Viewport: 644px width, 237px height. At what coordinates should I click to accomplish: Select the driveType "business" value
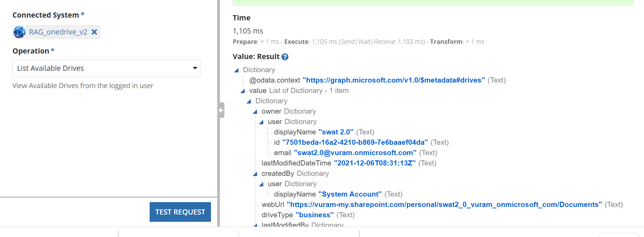(x=315, y=215)
